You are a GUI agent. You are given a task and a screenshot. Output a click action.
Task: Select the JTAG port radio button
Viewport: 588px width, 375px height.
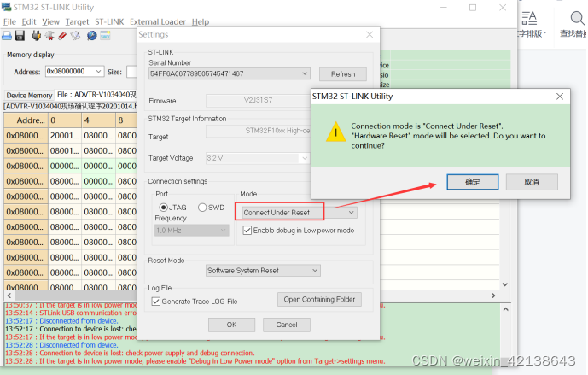click(x=164, y=208)
